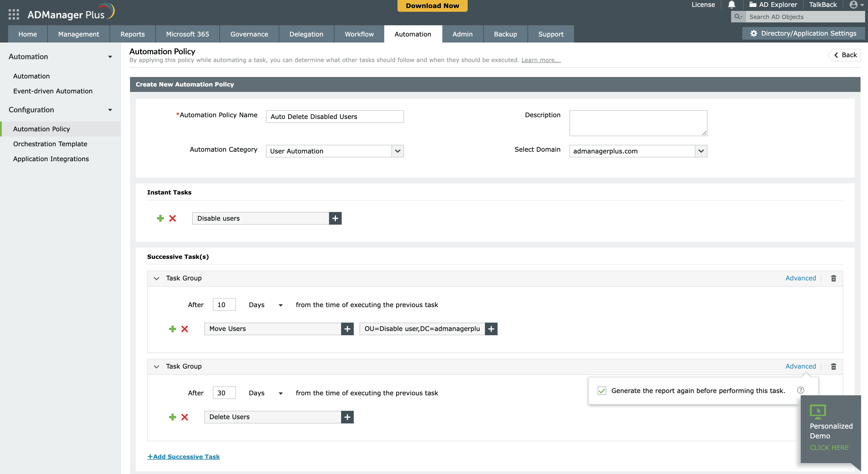Open the OU picker plus icon beside Delete Users
The width and height of the screenshot is (868, 474).
tap(347, 417)
